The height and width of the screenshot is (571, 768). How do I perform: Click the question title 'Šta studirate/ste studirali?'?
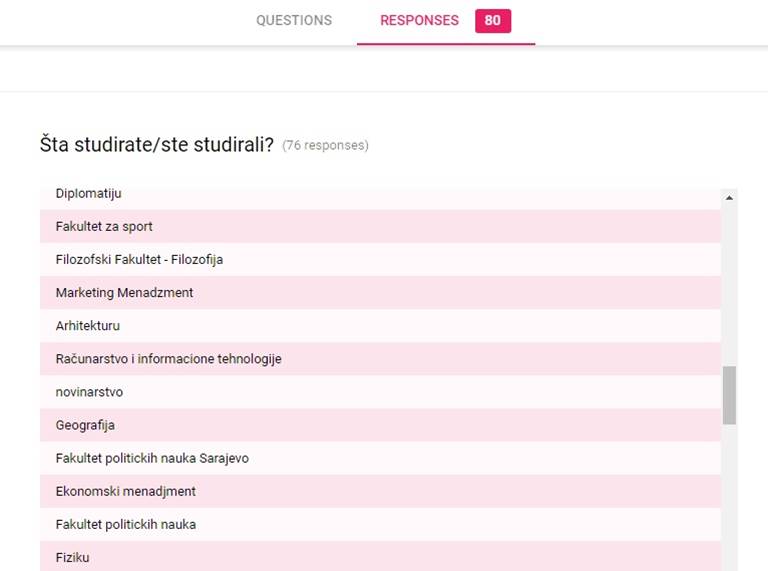(156, 144)
